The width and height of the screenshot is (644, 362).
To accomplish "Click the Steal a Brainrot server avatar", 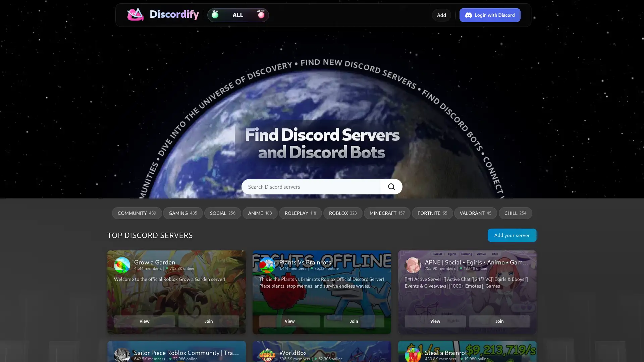I will pos(413,355).
